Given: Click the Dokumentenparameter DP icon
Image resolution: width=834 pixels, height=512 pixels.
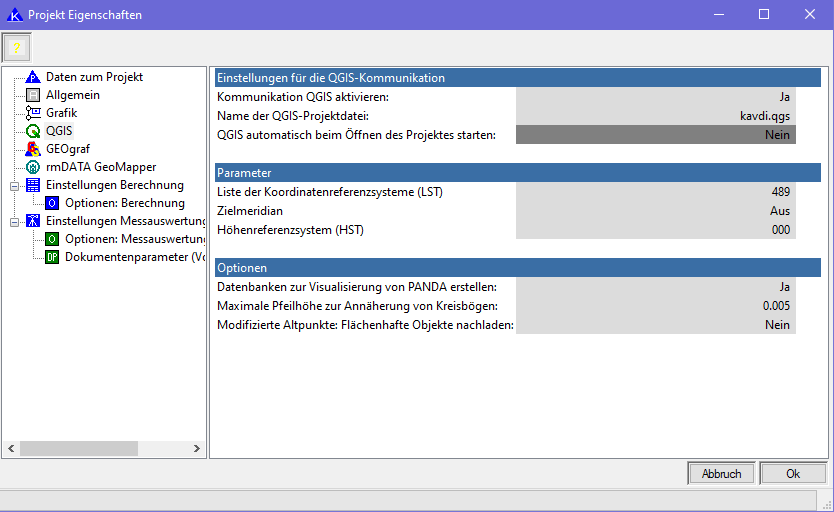Looking at the screenshot, I should (52, 257).
